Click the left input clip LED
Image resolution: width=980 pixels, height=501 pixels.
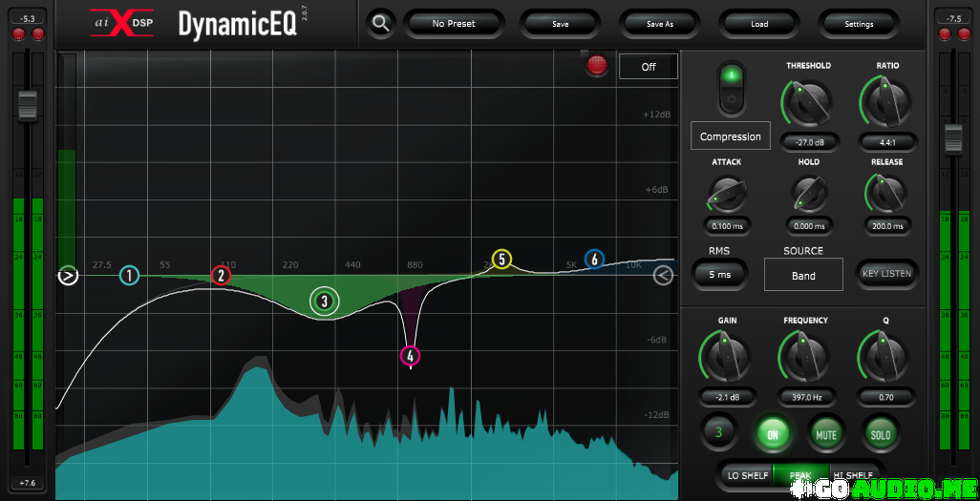[x=18, y=33]
